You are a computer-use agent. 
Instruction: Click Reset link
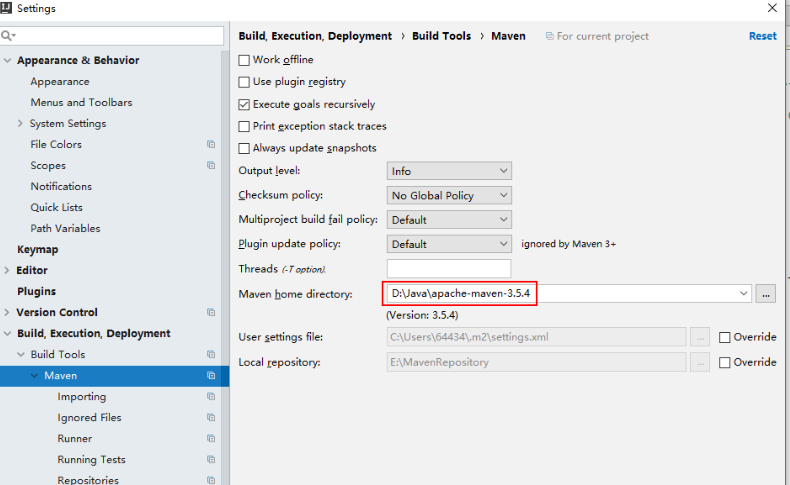tap(762, 36)
